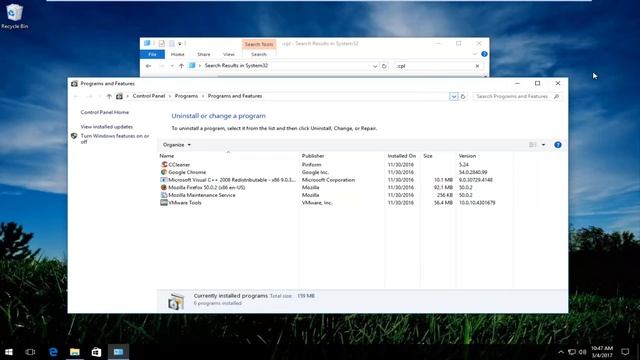This screenshot has height=360, width=640.
Task: Expand the view options dropdown arrow
Action: click(x=543, y=145)
